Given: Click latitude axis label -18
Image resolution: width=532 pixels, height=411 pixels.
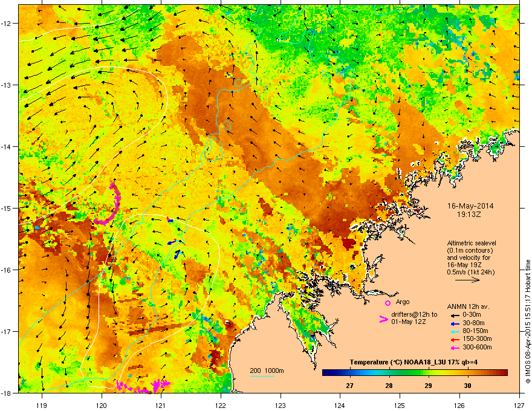Looking at the screenshot, I should [x=6, y=393].
